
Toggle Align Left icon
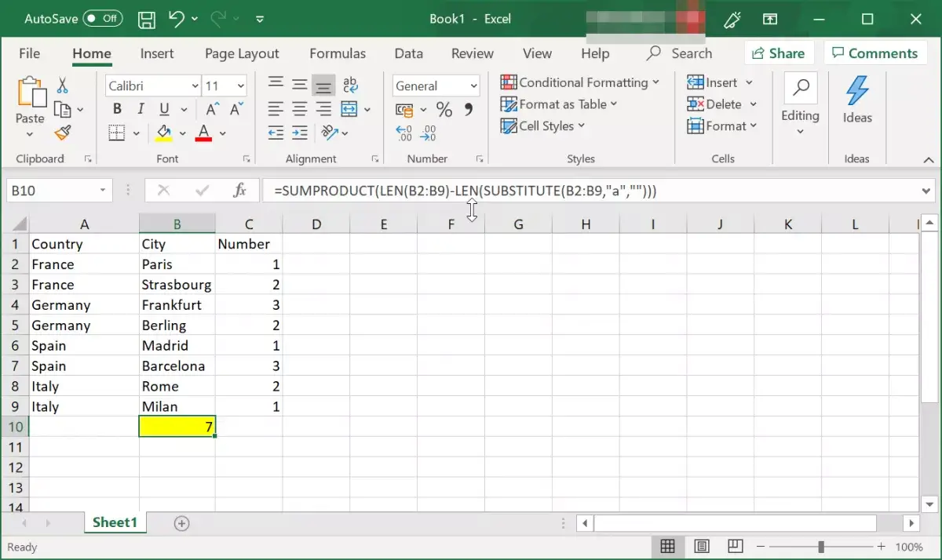click(x=276, y=109)
